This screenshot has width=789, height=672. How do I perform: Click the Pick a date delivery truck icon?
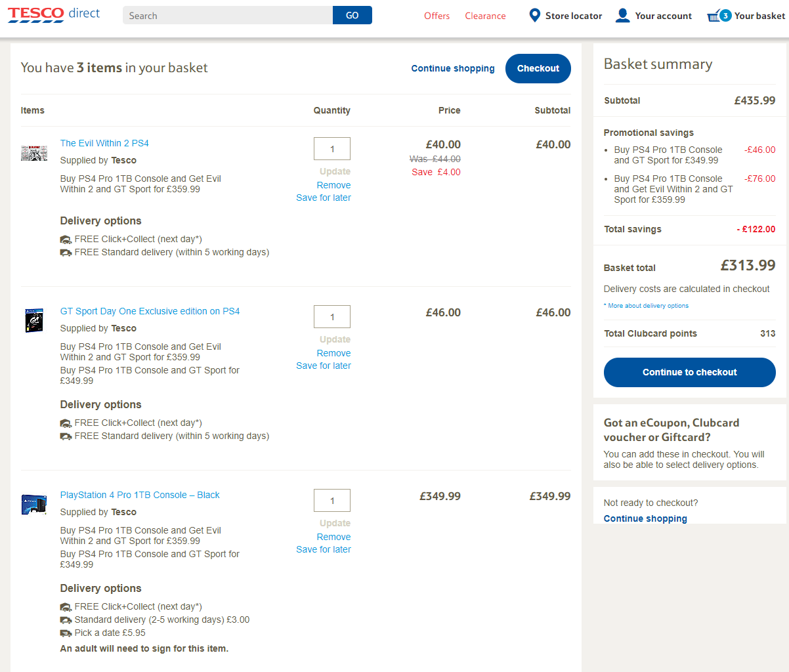click(66, 633)
